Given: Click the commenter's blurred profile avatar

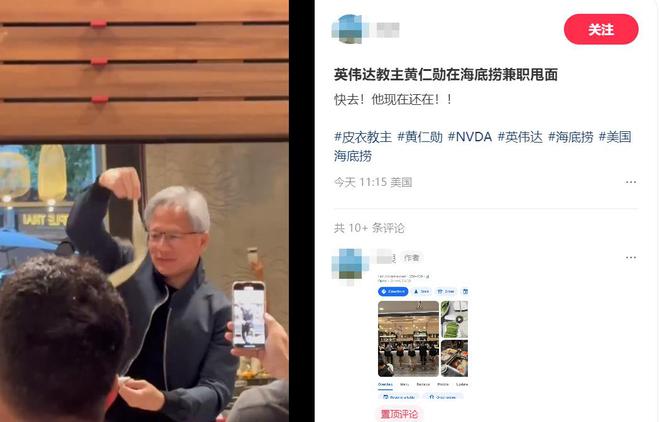Looking at the screenshot, I should pos(348,265).
